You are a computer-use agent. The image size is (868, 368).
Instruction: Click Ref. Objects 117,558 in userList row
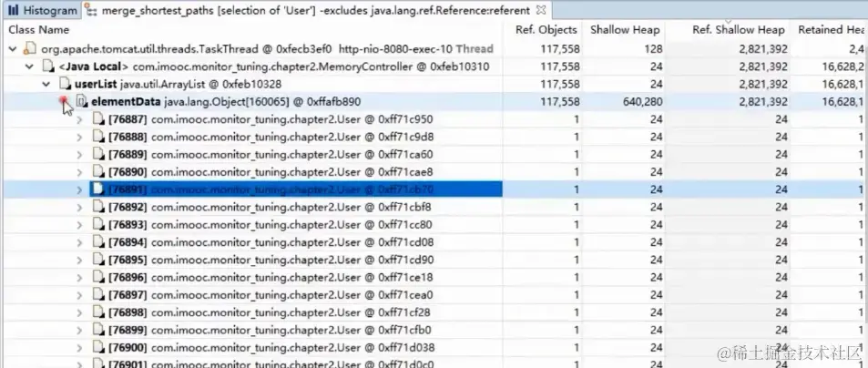pos(560,85)
